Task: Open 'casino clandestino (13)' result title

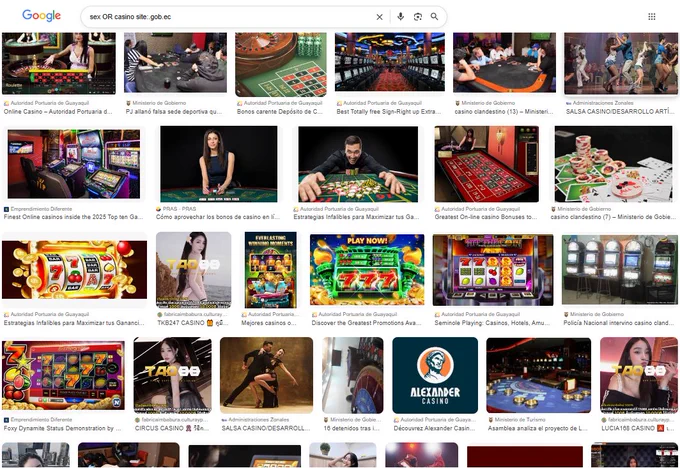Action: [504, 112]
